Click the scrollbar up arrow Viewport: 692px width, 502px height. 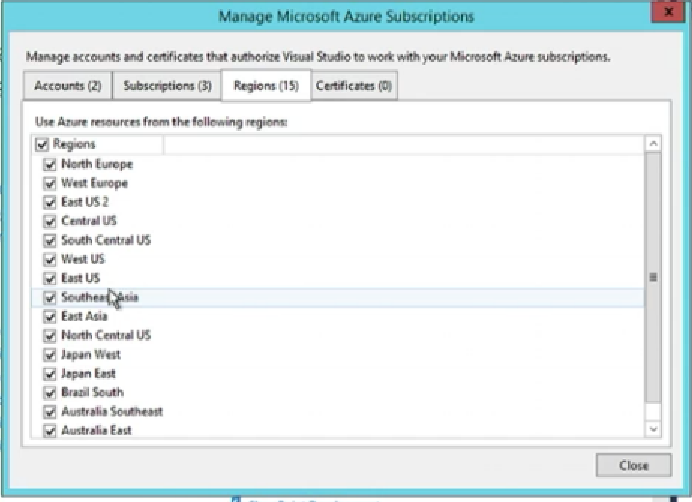tap(653, 143)
